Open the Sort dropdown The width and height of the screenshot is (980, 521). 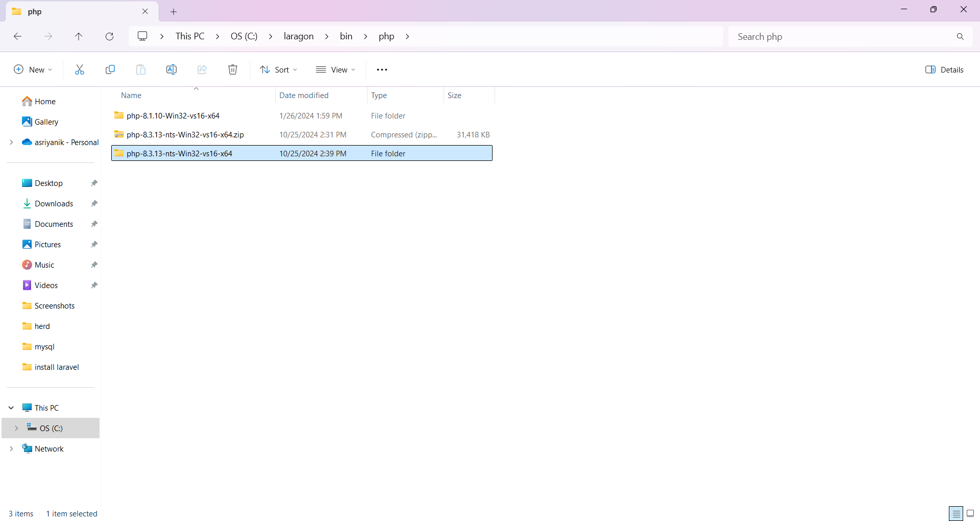(278, 69)
